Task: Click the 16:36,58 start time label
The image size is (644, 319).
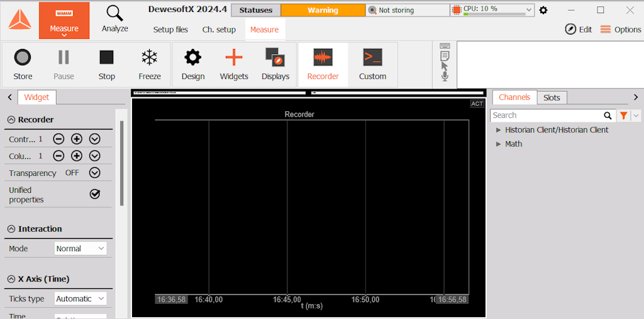Action: pos(171,300)
